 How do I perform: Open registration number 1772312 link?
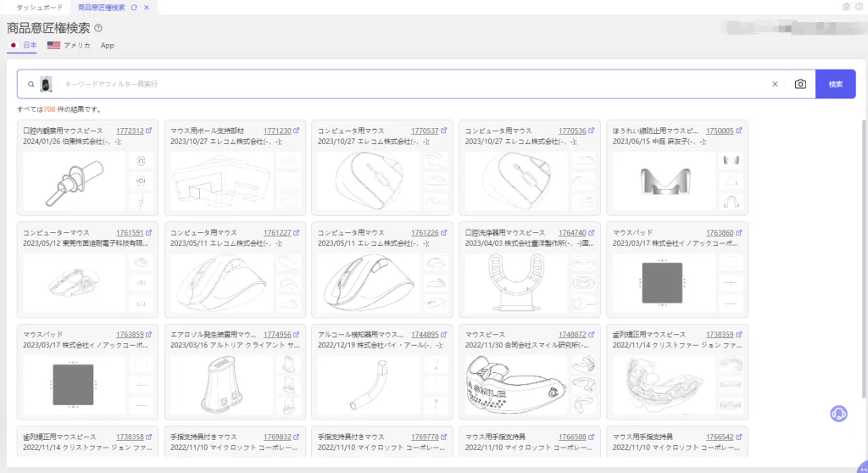coord(130,131)
